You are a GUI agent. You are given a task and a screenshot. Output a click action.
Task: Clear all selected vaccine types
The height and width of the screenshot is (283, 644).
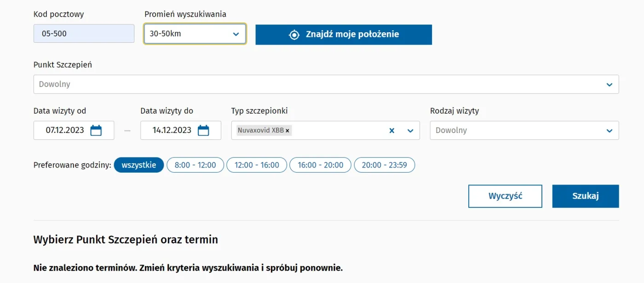pyautogui.click(x=392, y=131)
